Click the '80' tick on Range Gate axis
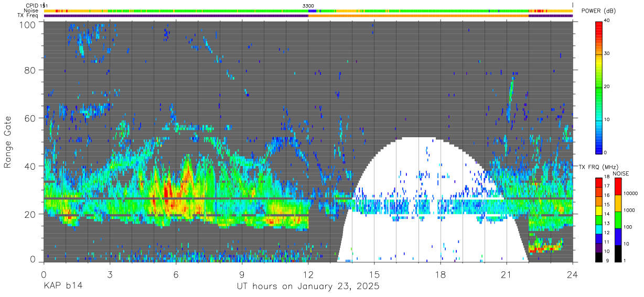The image size is (644, 297). click(30, 70)
